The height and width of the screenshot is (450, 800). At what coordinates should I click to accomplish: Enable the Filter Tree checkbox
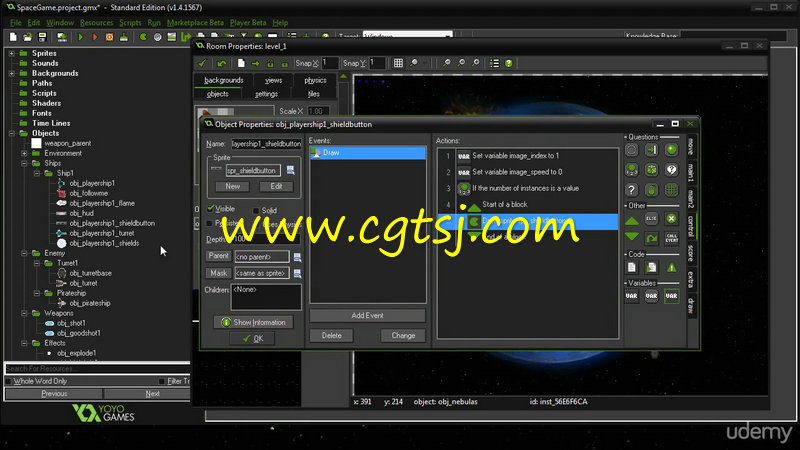[162, 381]
